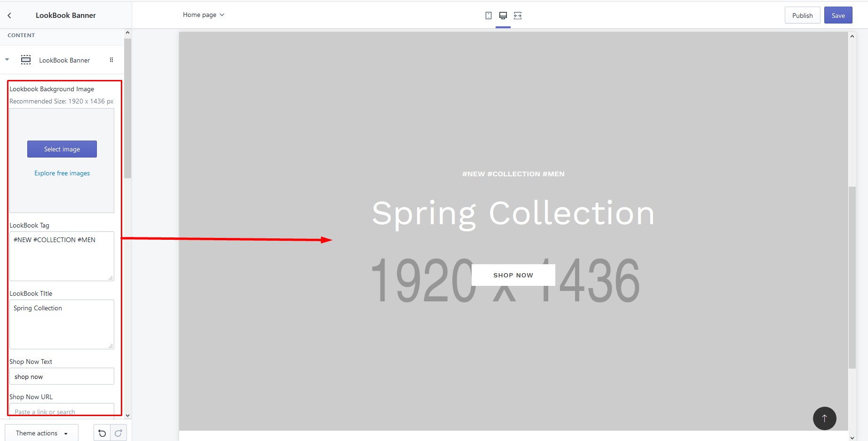Open the Explore free images link
868x441 pixels.
click(x=62, y=173)
